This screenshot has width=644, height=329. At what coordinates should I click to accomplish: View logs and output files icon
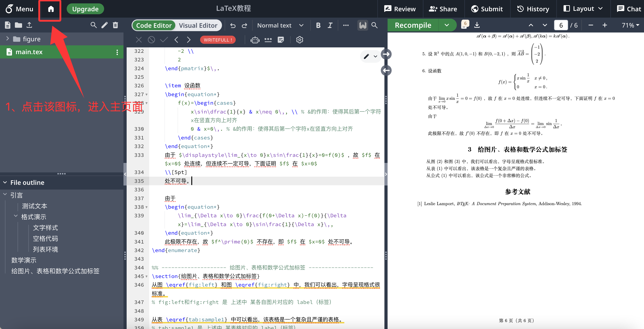(x=465, y=25)
